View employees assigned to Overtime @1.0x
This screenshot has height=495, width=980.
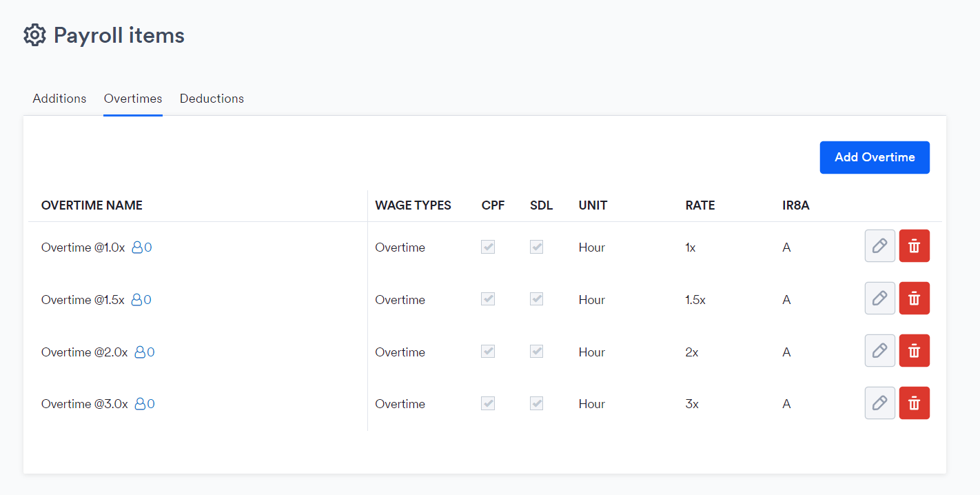point(142,247)
